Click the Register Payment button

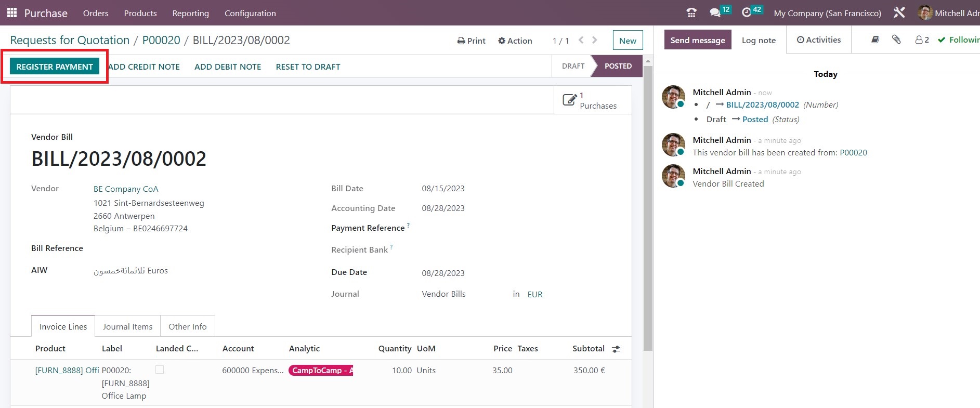[55, 67]
